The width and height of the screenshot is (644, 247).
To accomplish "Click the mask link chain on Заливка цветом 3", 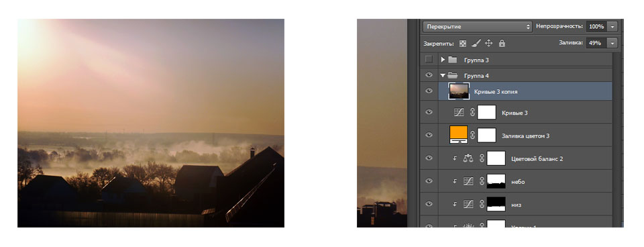I will [x=472, y=135].
